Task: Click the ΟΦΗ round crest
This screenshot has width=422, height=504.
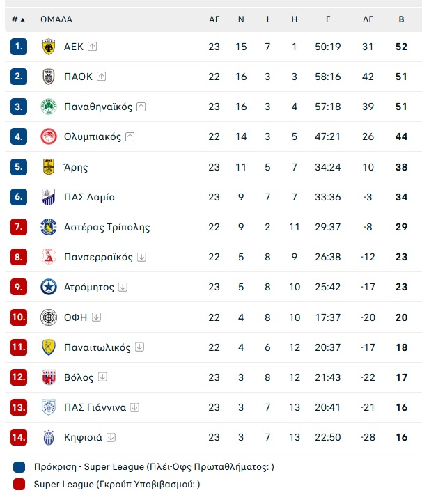Action: tap(49, 317)
